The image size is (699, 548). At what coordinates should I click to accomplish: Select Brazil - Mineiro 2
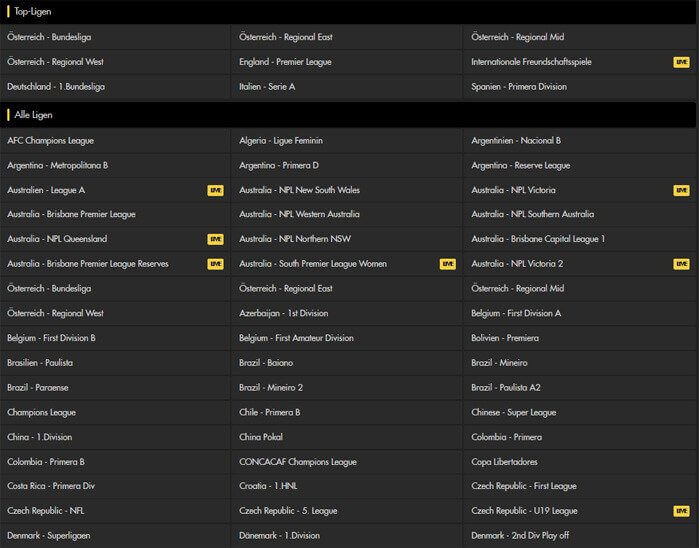click(x=346, y=387)
